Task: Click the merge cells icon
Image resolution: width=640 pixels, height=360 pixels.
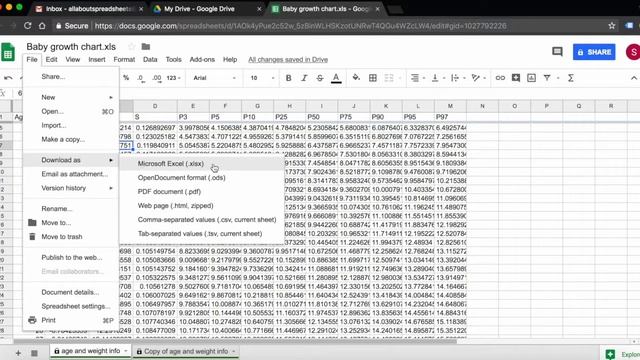Action: (389, 78)
